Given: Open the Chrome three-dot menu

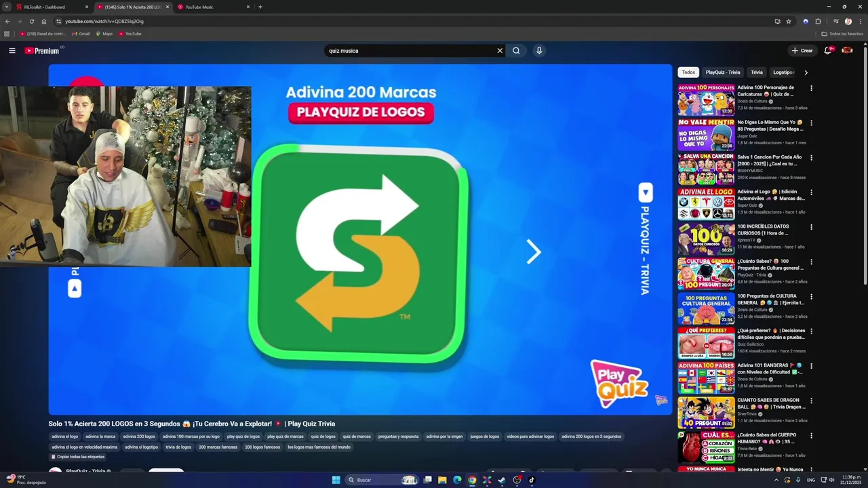Looking at the screenshot, I should click(x=859, y=21).
